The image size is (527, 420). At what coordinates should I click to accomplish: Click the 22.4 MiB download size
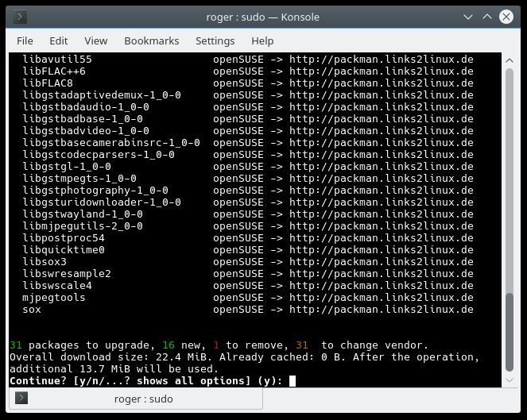(x=184, y=357)
